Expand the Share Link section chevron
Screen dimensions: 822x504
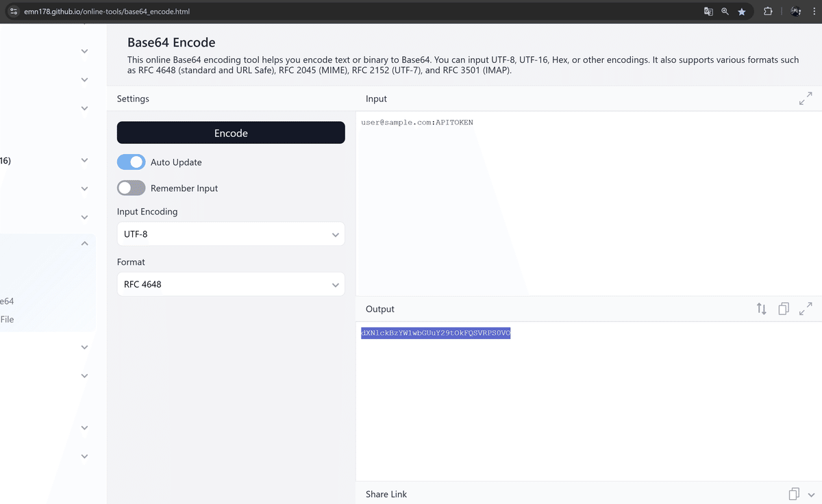point(811,494)
